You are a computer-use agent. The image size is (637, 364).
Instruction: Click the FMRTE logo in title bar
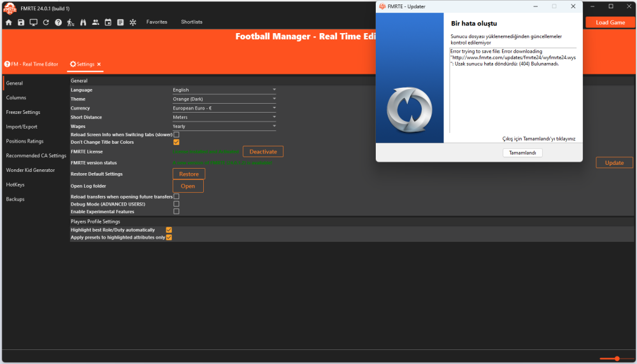10,8
